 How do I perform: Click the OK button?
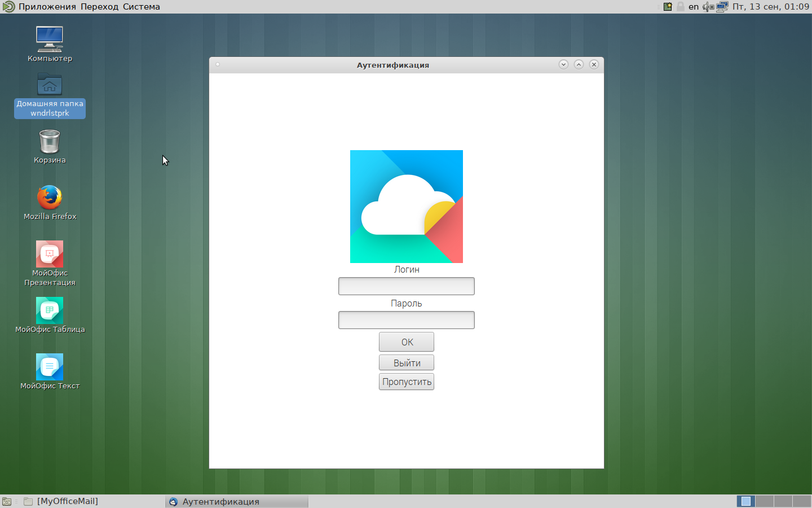pyautogui.click(x=407, y=342)
